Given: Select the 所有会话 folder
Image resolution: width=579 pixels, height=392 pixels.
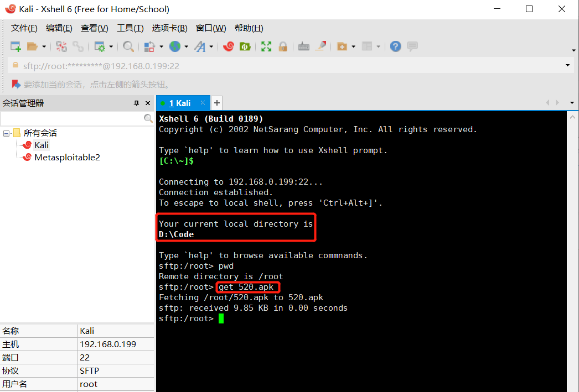Looking at the screenshot, I should [x=40, y=133].
